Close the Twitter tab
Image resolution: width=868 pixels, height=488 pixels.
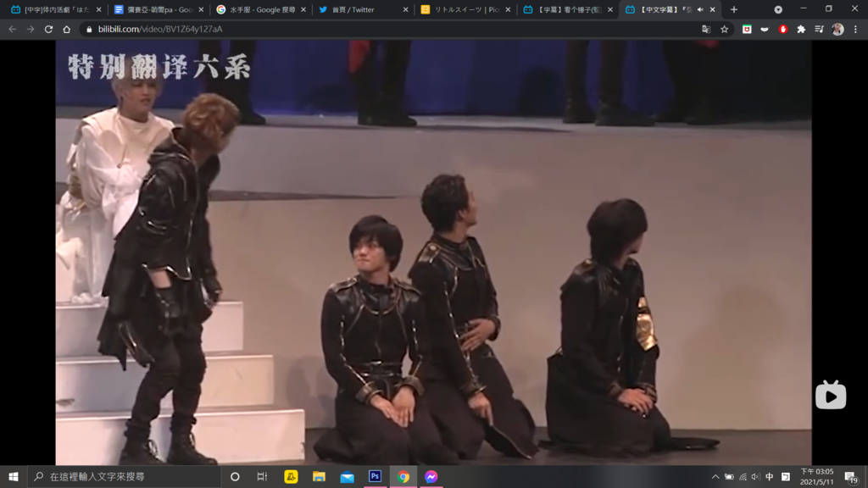(x=406, y=9)
